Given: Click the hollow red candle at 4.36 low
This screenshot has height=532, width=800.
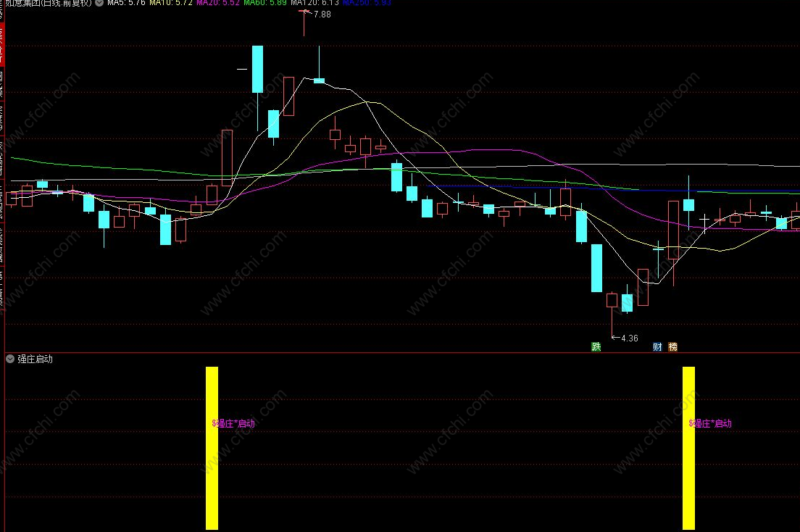Looking at the screenshot, I should tap(612, 300).
